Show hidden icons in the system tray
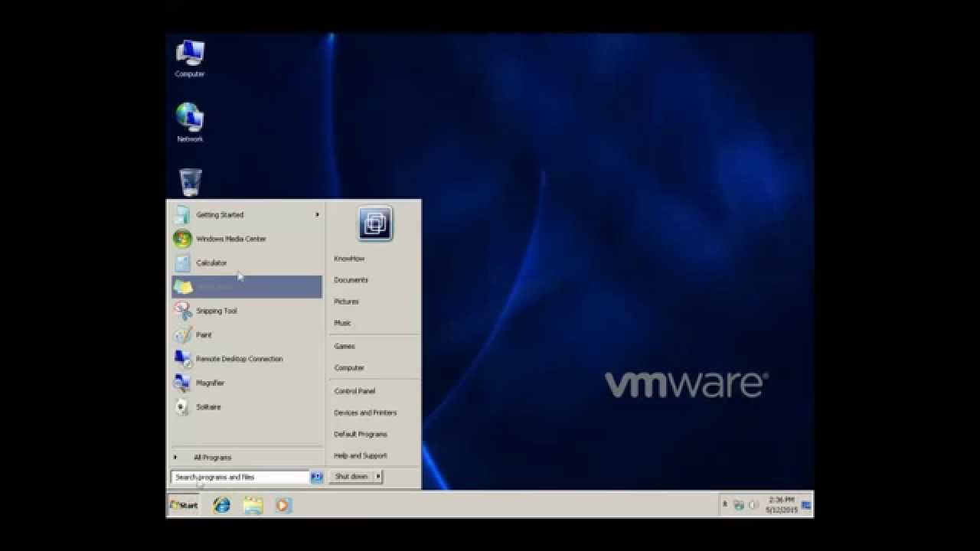Viewport: 980px width, 551px height. click(724, 504)
